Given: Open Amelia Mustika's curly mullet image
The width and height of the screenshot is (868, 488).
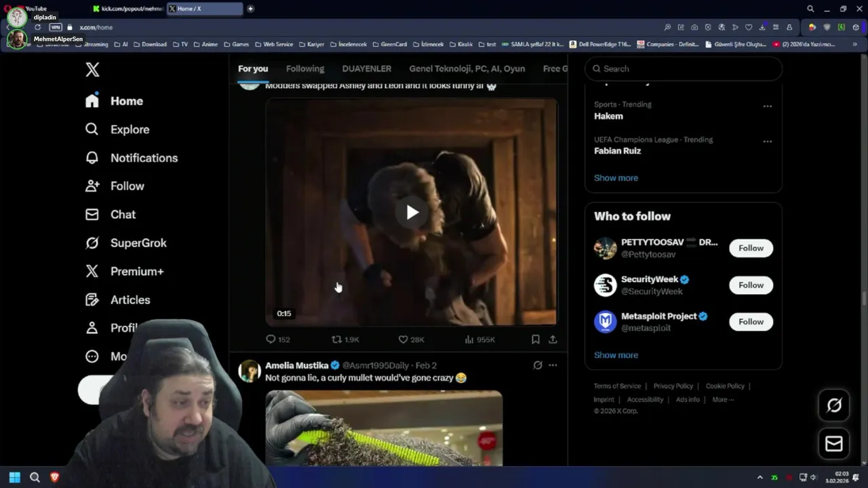Looking at the screenshot, I should (x=384, y=428).
